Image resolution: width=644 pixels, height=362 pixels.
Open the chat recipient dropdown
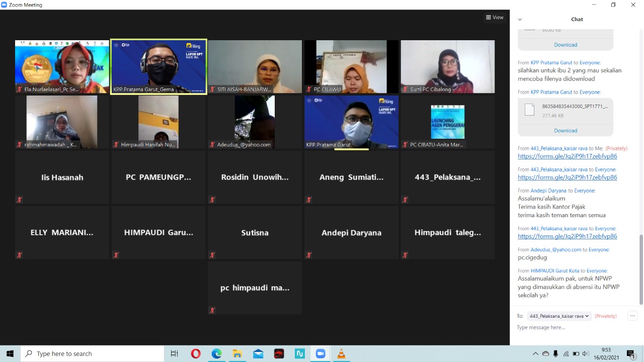(559, 316)
